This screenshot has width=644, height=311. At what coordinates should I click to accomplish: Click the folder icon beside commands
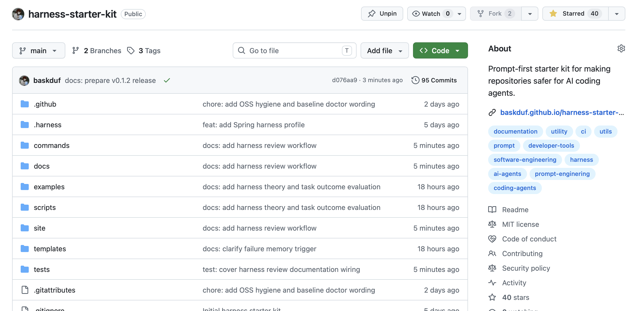point(25,145)
